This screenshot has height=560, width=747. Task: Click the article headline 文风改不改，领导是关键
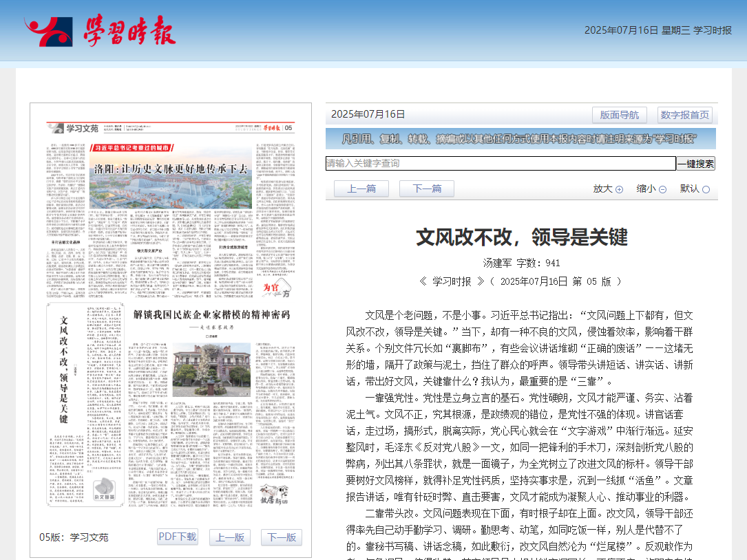(x=522, y=237)
